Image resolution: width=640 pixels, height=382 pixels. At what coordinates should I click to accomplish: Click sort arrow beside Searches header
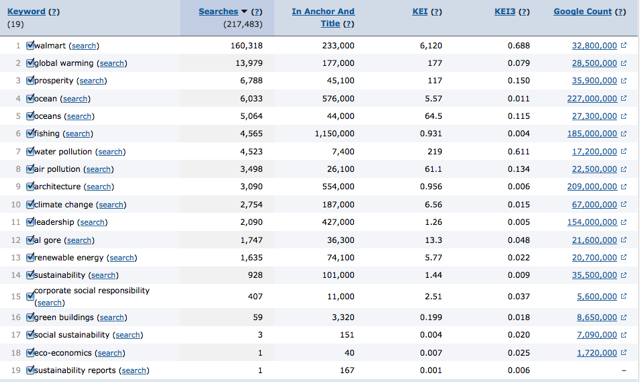(x=244, y=11)
